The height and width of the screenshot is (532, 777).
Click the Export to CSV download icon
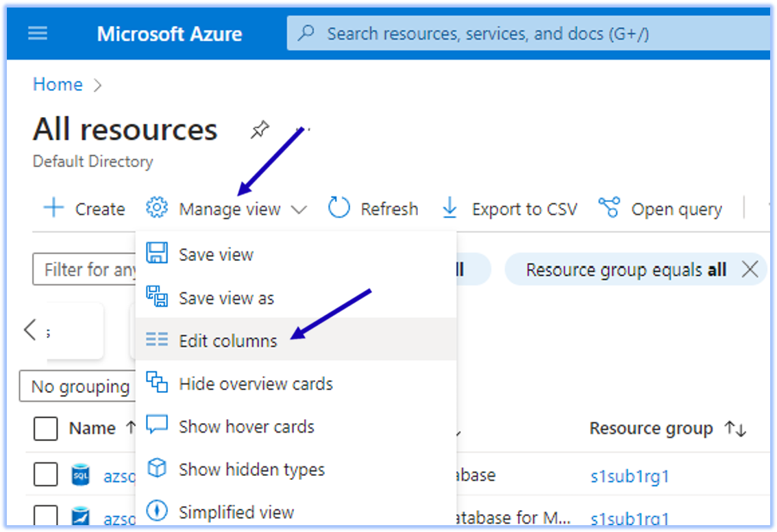tap(449, 208)
